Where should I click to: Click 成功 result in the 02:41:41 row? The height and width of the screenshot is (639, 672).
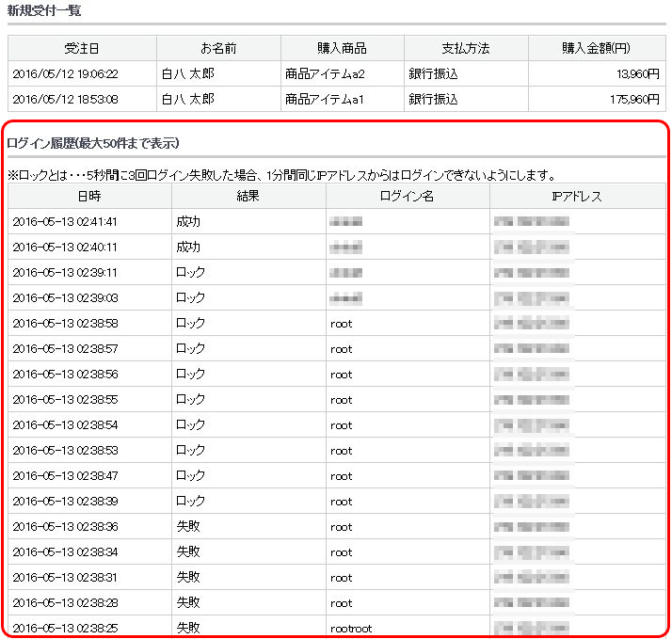coord(188,222)
